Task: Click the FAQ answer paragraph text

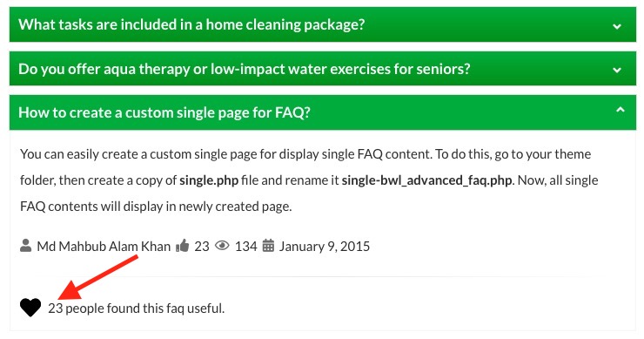Action: pyautogui.click(x=309, y=180)
